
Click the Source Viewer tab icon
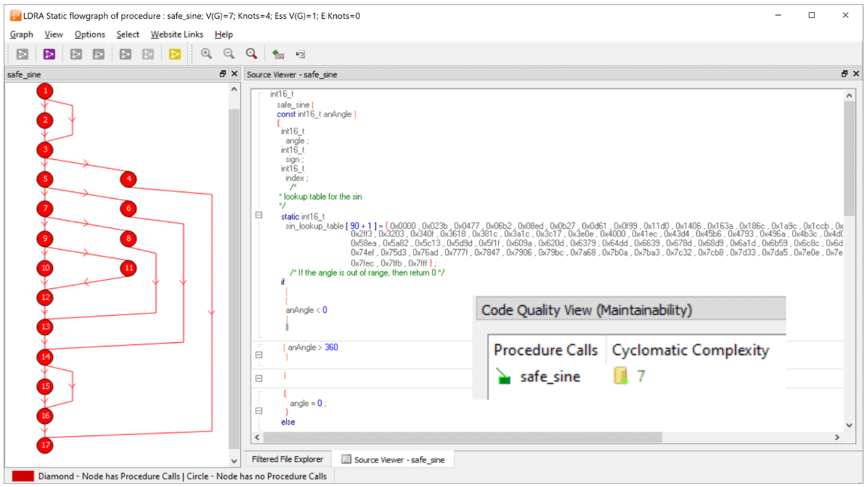coord(346,459)
